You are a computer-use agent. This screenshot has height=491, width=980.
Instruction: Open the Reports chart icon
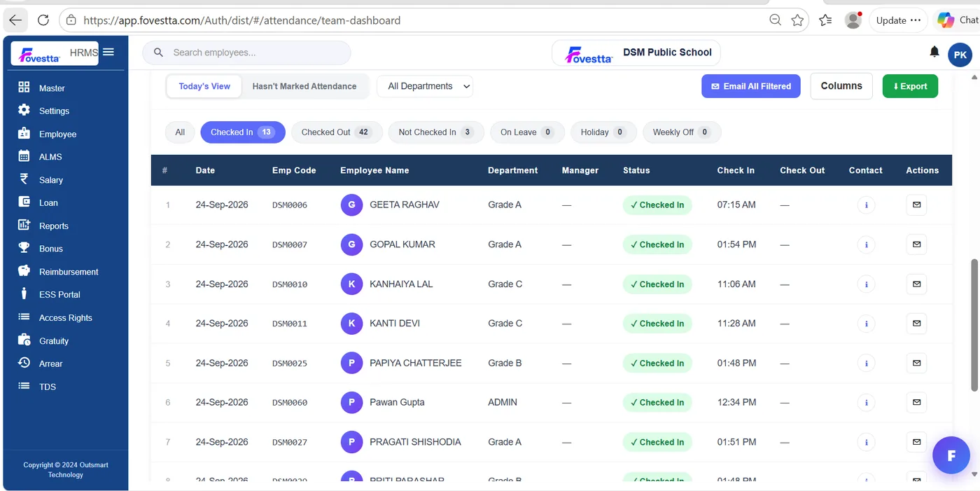point(24,225)
